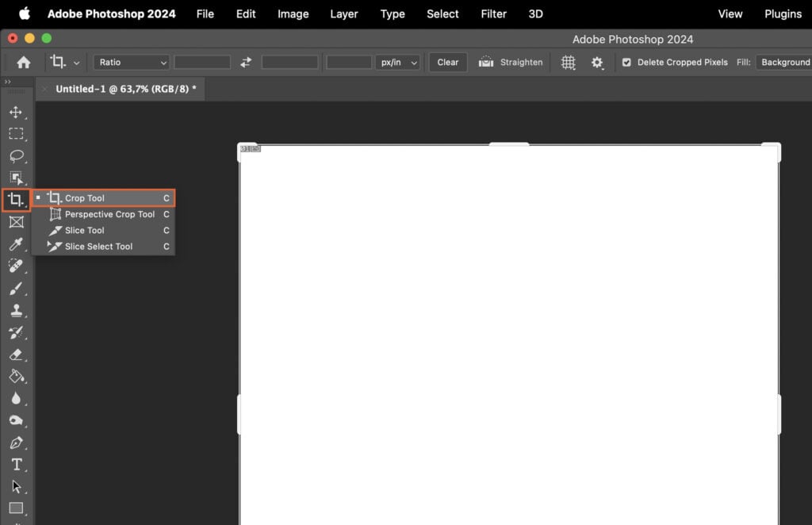Select the Spot Healing Brush tool

[x=17, y=266]
